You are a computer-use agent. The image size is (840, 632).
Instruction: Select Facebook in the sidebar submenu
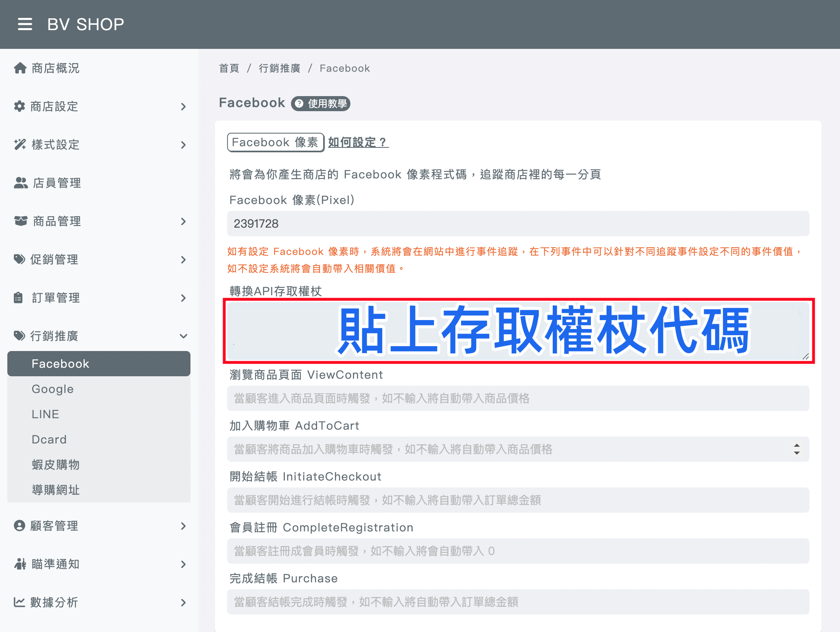tap(99, 364)
